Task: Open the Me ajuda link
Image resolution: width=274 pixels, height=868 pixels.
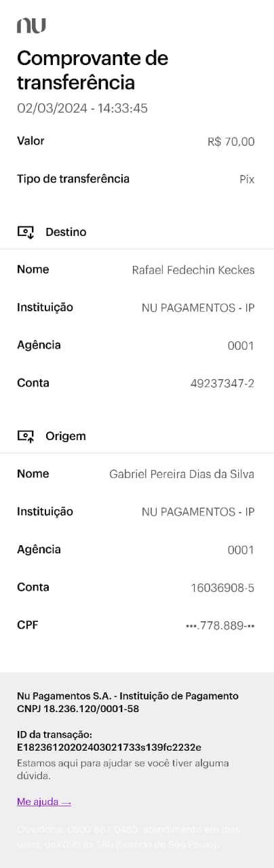Action: [x=44, y=802]
